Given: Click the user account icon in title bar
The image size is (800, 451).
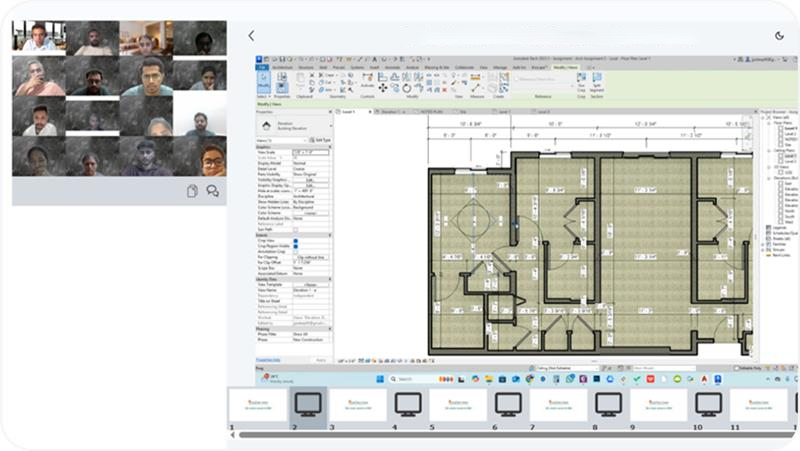Looking at the screenshot, I should click(748, 59).
